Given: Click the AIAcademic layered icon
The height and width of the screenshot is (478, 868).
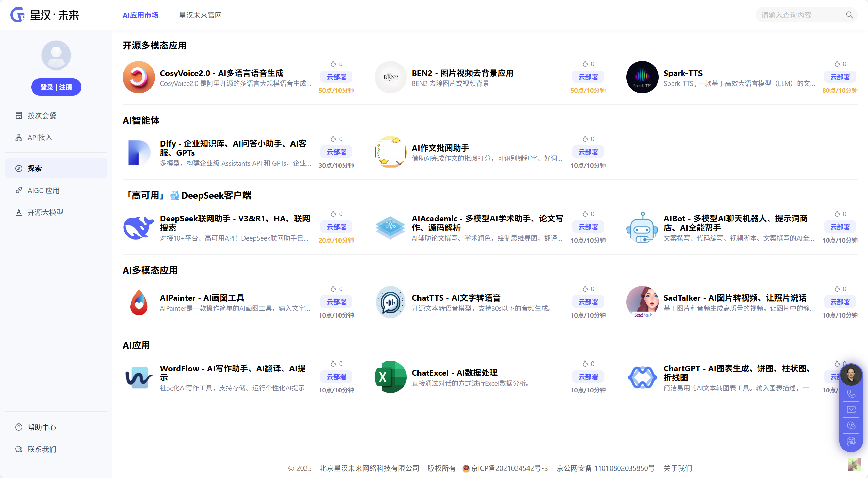Looking at the screenshot, I should click(x=391, y=227).
